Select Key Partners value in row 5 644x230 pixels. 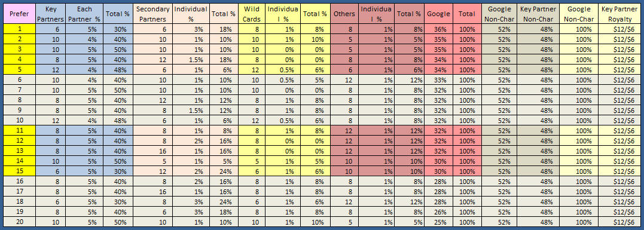tap(51, 70)
